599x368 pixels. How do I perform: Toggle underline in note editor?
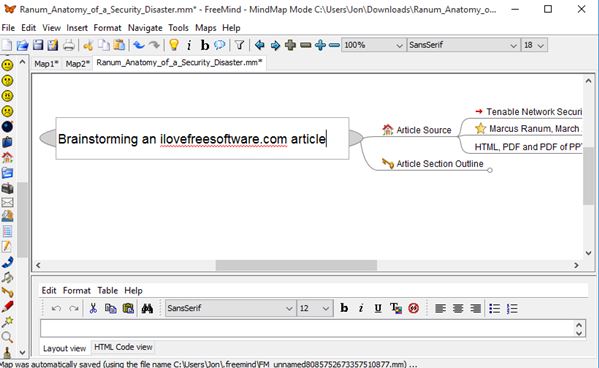coord(378,308)
